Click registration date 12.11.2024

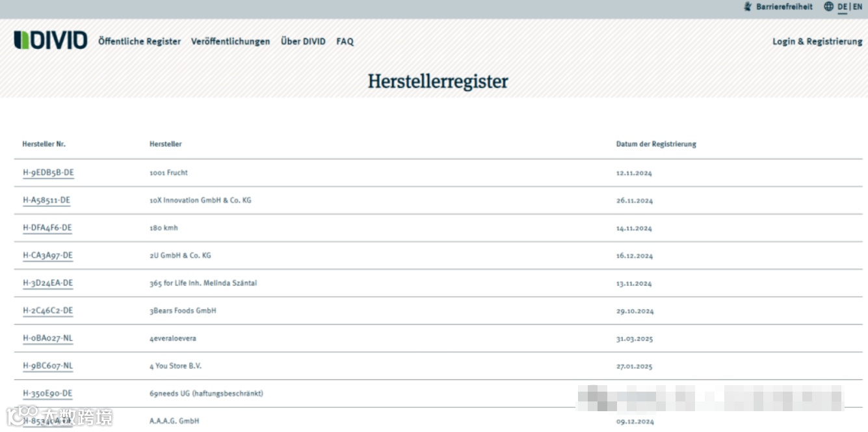pos(634,174)
